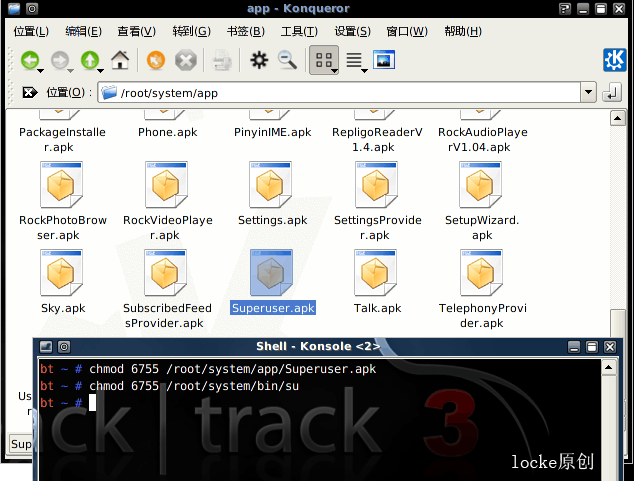Image resolution: width=634 pixels, height=481 pixels.
Task: Select the Settings.apk file icon
Action: pyautogui.click(x=271, y=185)
